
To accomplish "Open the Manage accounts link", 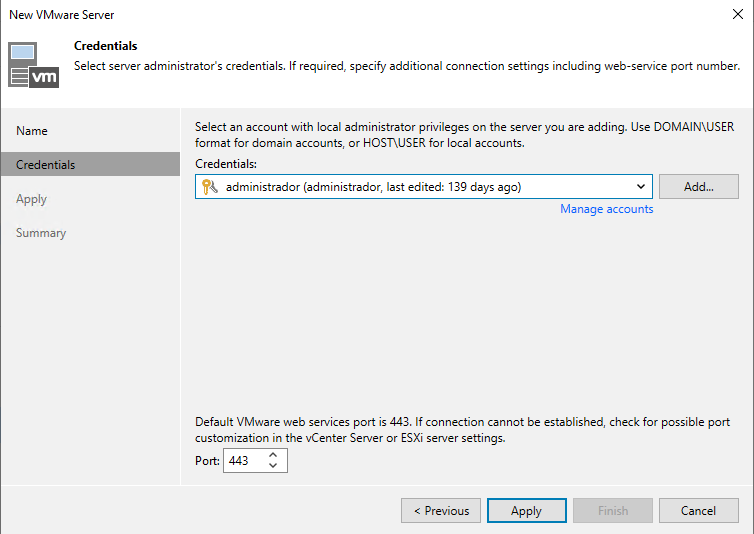I will point(606,209).
